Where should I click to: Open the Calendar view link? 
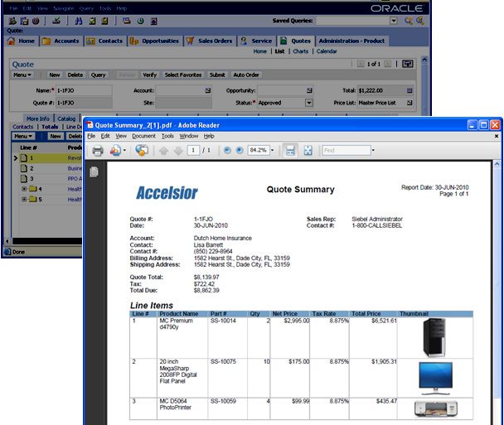tap(327, 51)
